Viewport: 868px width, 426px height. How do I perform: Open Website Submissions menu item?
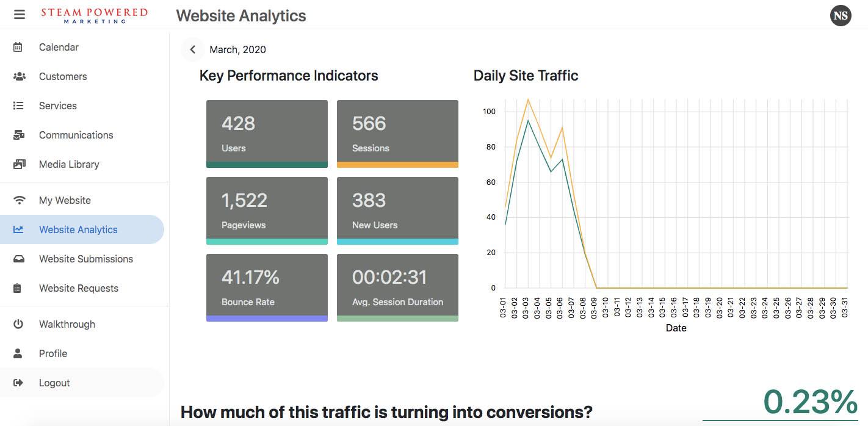coord(85,259)
